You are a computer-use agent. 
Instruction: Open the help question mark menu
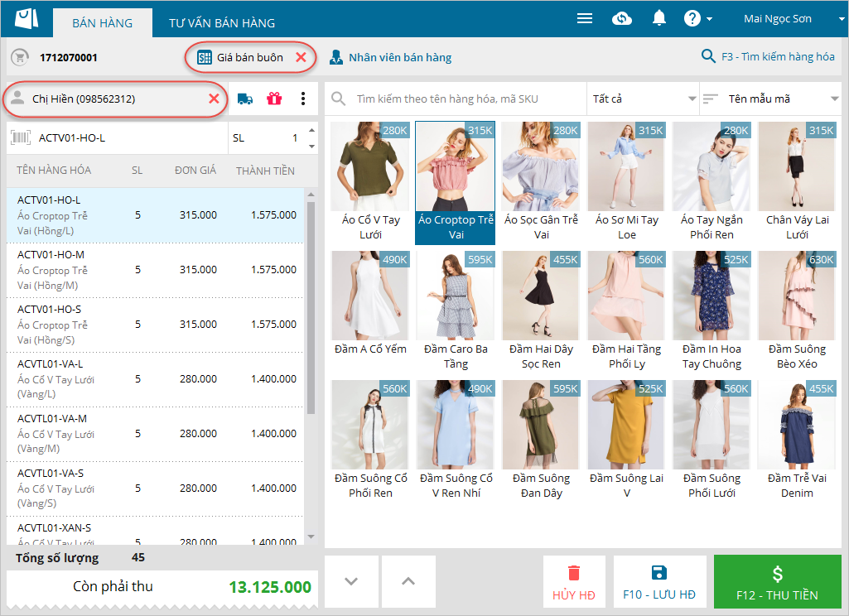(698, 18)
